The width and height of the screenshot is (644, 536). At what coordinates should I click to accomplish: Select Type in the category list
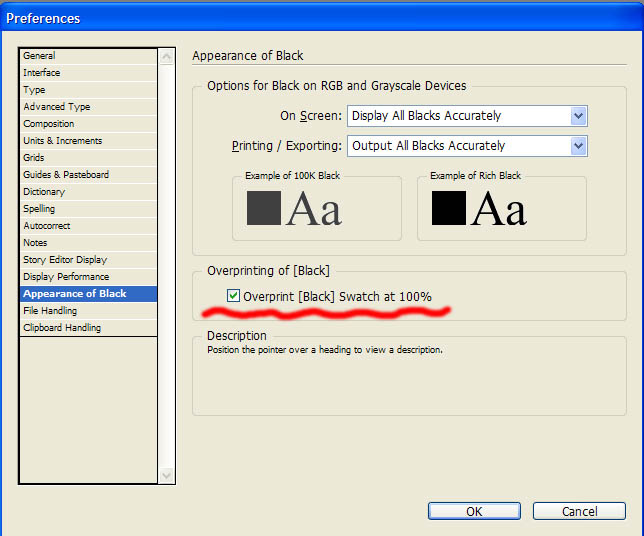coord(88,90)
